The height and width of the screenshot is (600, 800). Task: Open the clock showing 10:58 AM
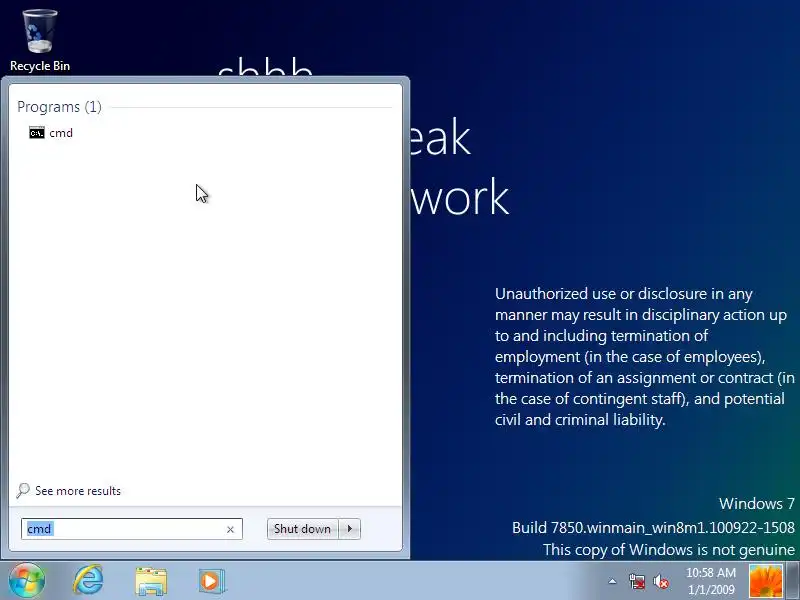coord(711,581)
